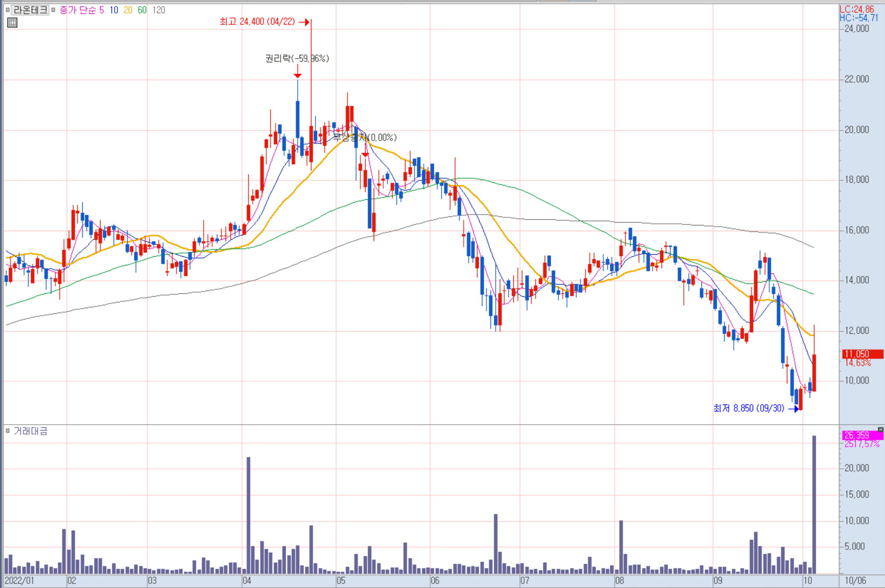The image size is (885, 588).
Task: Toggle the small square beside 라온테크
Action: pos(7,10)
